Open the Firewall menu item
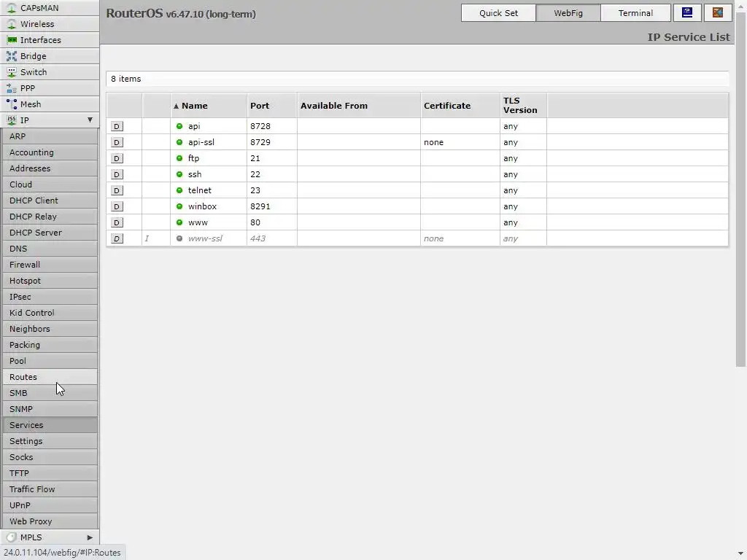Viewport: 747px width, 560px height. pyautogui.click(x=50, y=265)
